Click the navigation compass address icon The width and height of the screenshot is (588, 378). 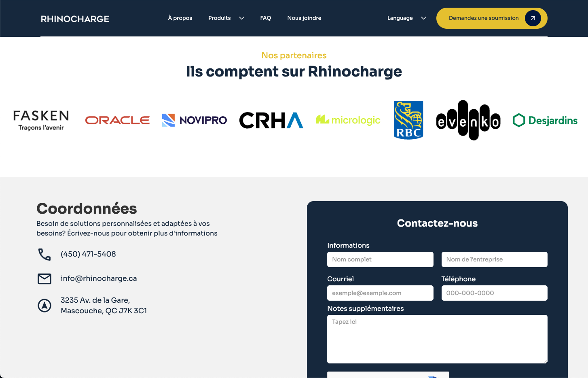(44, 306)
